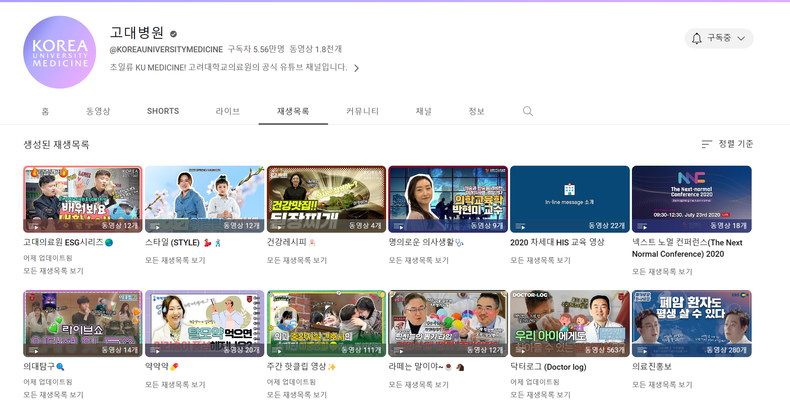The image size is (790, 406).
Task: Open the 약악약 playlist thumbnail
Action: coord(205,323)
